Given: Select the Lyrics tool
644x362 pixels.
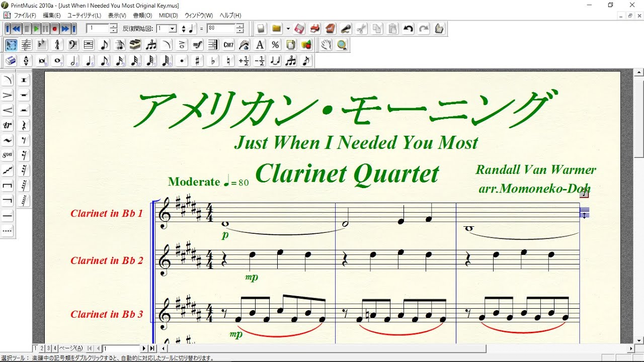Looking at the screenshot, I should click(245, 45).
